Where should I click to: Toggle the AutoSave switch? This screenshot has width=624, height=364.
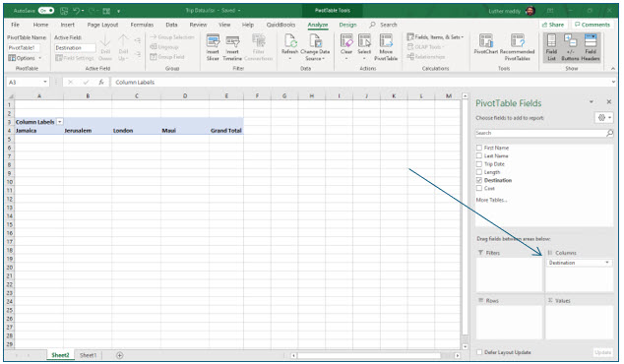point(46,11)
